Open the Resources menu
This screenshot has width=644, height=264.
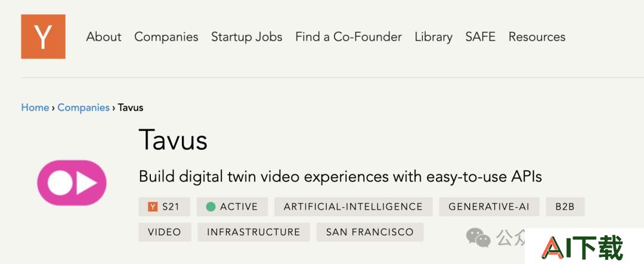(537, 37)
